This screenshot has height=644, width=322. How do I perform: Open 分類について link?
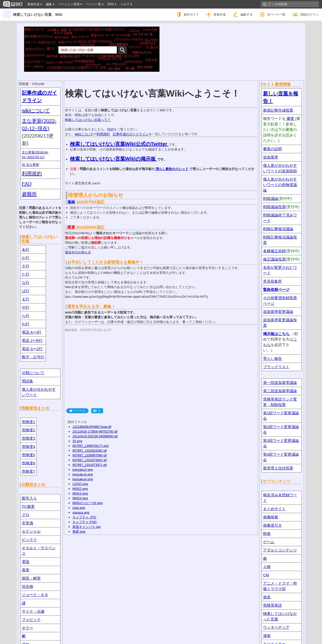click(33, 373)
